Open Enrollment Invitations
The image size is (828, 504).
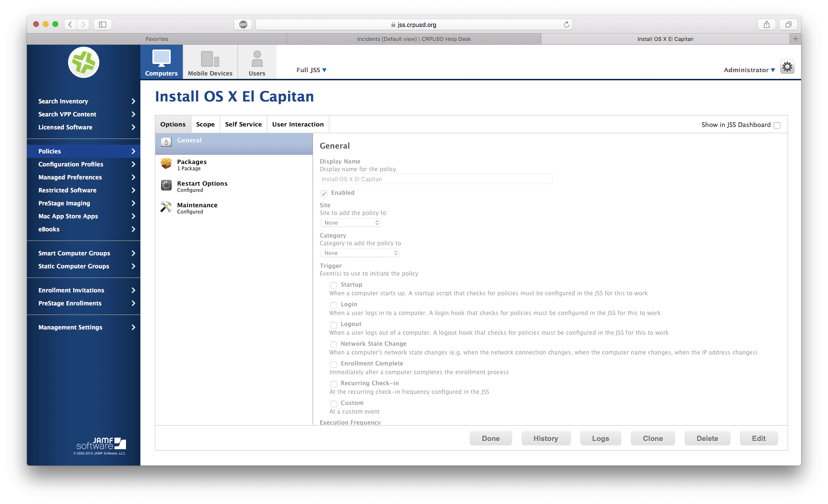click(84, 290)
